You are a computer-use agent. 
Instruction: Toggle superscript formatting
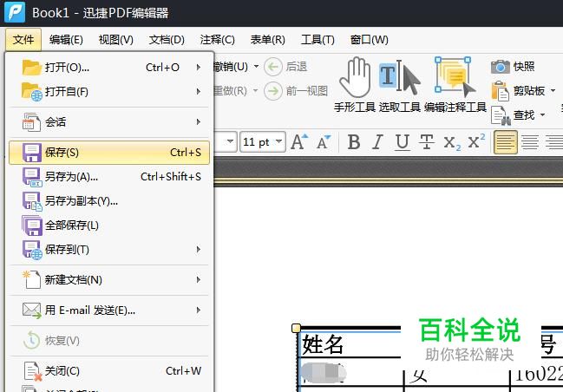click(476, 141)
